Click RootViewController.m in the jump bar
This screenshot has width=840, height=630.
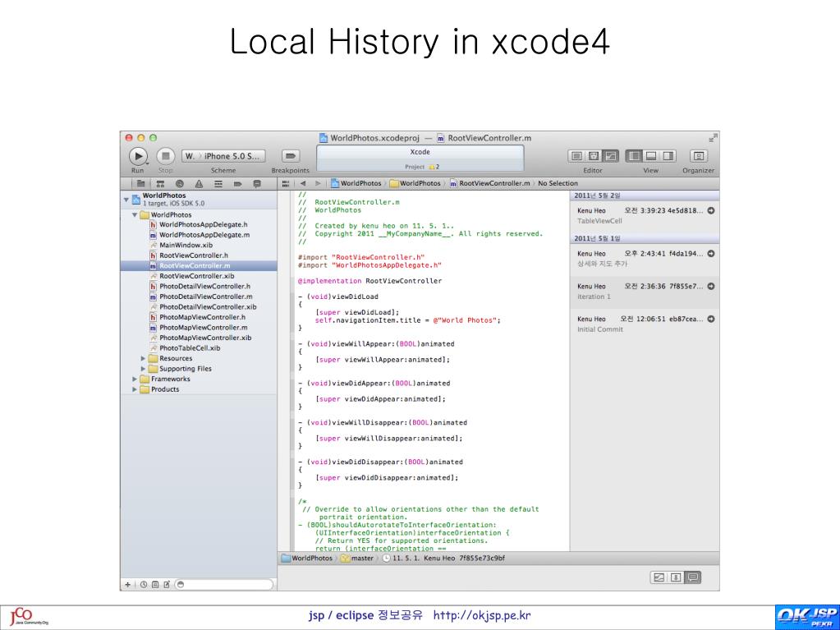tap(489, 183)
